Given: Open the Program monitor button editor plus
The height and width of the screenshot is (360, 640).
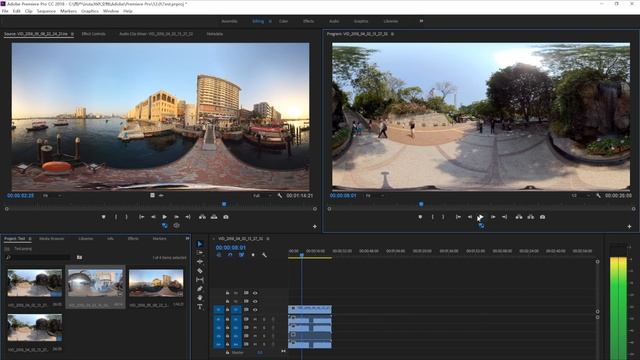Looking at the screenshot, I should click(629, 227).
